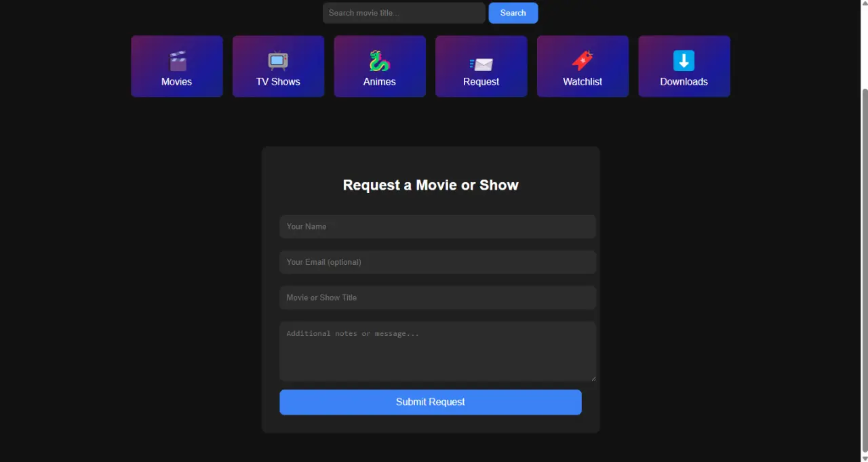This screenshot has height=462, width=868.
Task: Click the page vertical scrollbar thumb
Action: [865, 271]
